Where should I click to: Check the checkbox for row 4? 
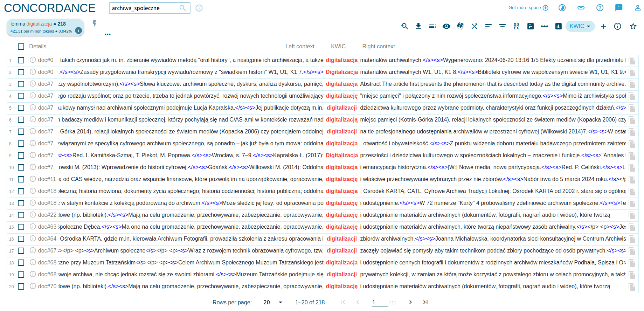(21, 96)
